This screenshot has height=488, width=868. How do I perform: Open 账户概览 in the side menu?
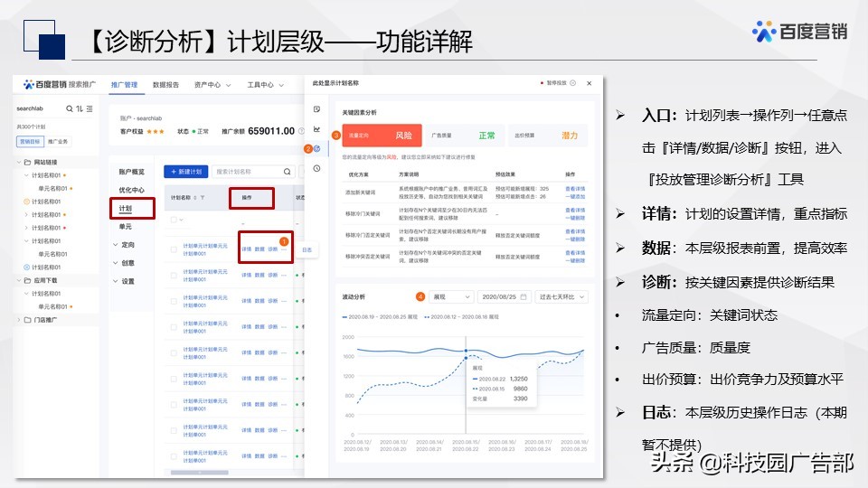click(132, 172)
